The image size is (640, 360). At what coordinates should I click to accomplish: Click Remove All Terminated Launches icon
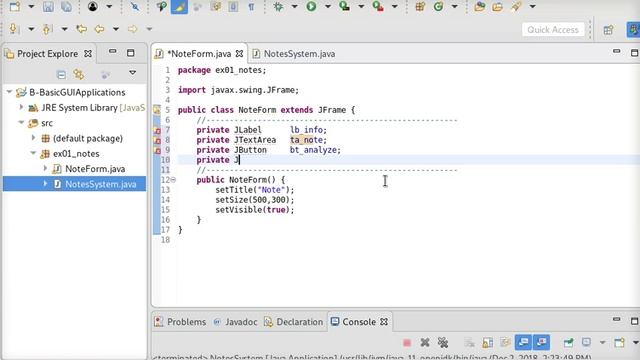[443, 342]
